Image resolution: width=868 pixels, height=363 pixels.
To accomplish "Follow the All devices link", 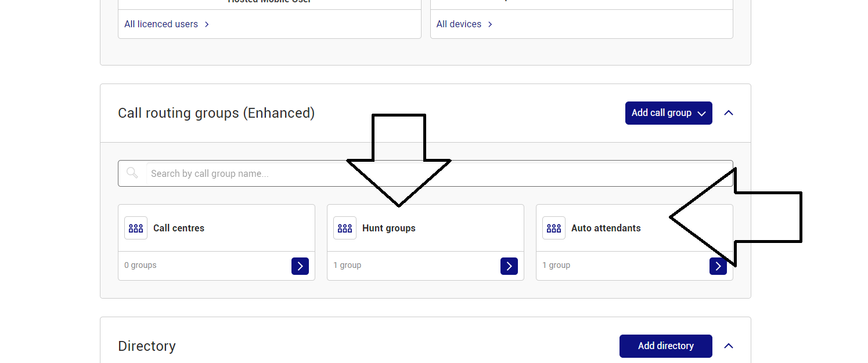I will [459, 24].
